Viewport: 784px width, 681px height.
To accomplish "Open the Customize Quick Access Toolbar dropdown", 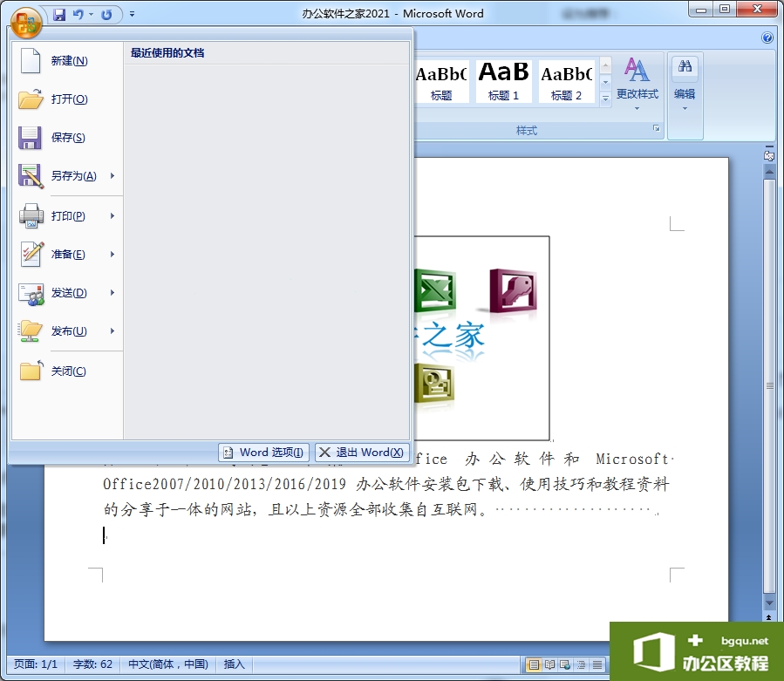I will click(132, 15).
